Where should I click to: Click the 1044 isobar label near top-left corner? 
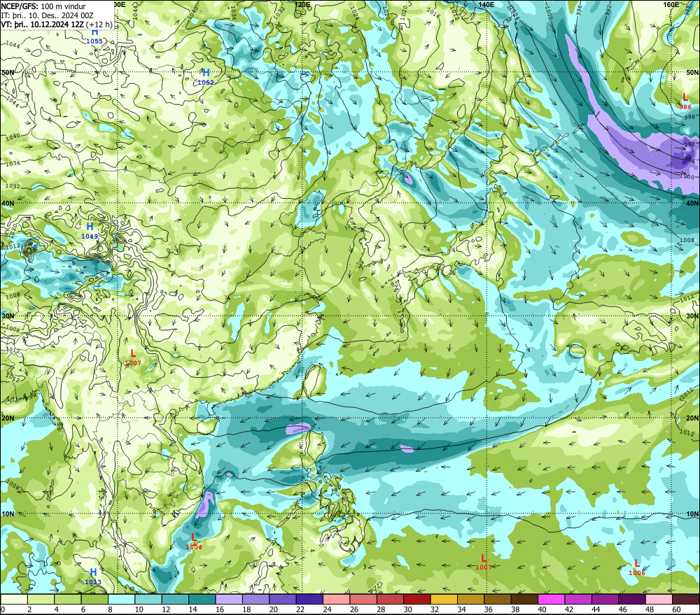point(13,45)
